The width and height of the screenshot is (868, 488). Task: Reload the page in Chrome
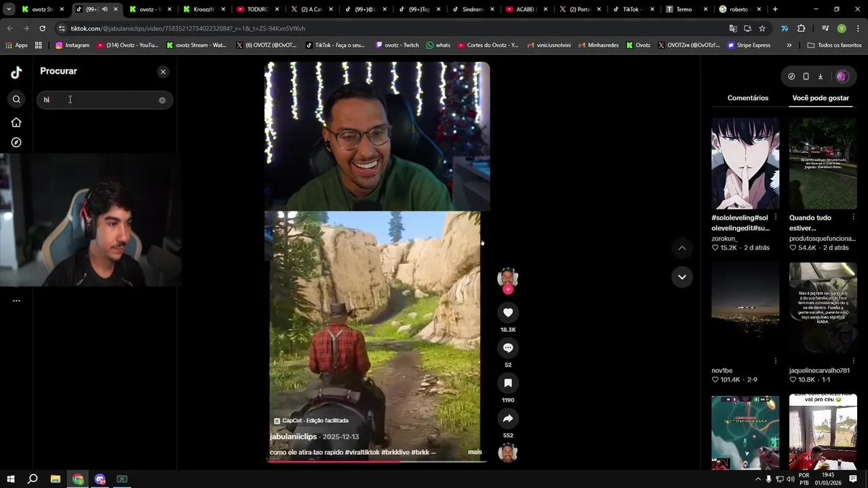click(x=42, y=28)
